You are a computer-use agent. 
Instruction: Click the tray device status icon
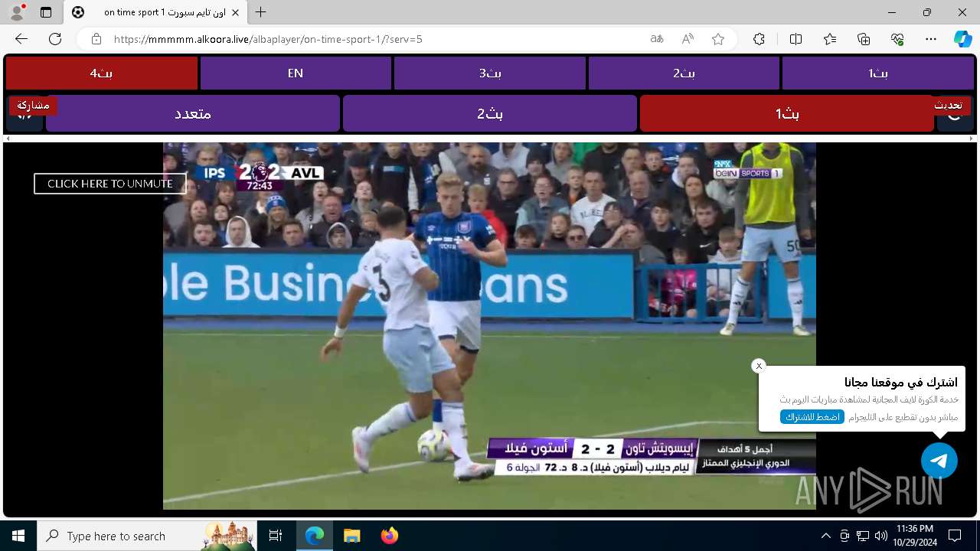point(844,536)
